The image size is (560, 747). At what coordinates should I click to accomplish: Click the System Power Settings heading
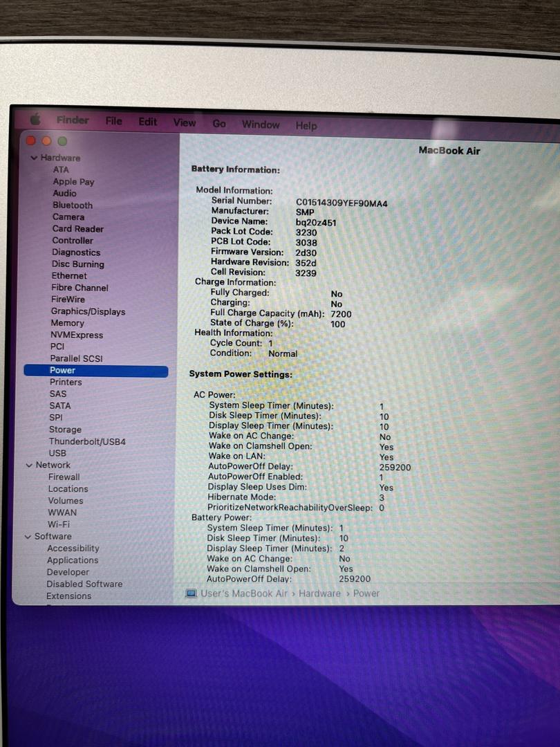241,374
